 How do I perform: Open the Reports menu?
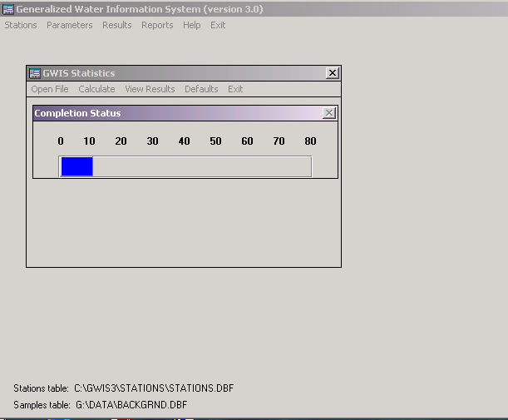tap(157, 25)
